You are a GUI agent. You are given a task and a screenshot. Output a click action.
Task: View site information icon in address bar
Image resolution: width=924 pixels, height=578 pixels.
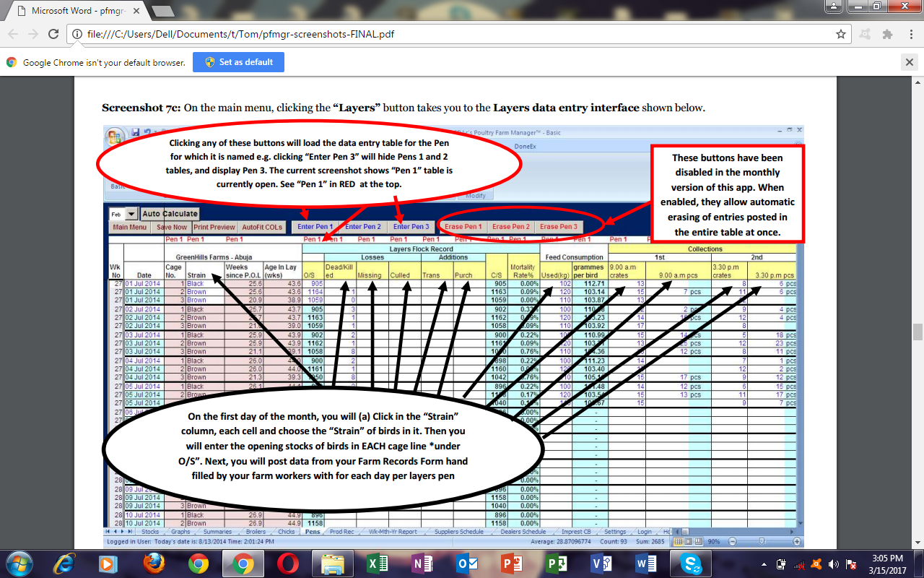[x=77, y=34]
